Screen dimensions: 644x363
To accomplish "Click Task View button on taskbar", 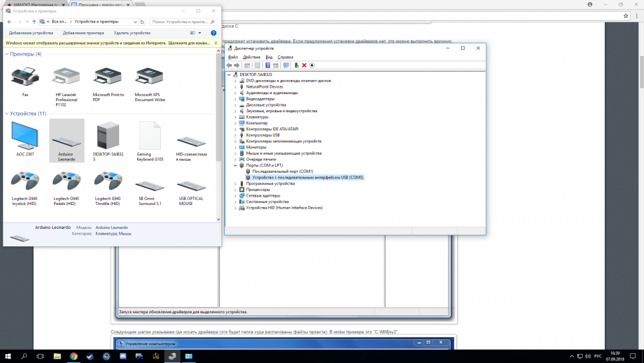I will coord(40,356).
